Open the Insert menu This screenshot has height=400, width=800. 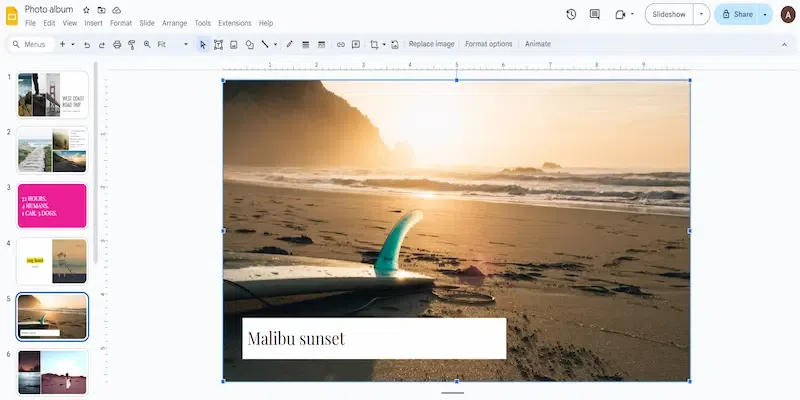click(93, 23)
